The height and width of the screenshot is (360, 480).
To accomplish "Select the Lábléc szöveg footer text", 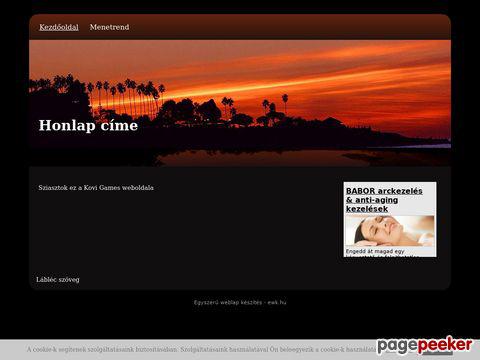I will tap(58, 280).
